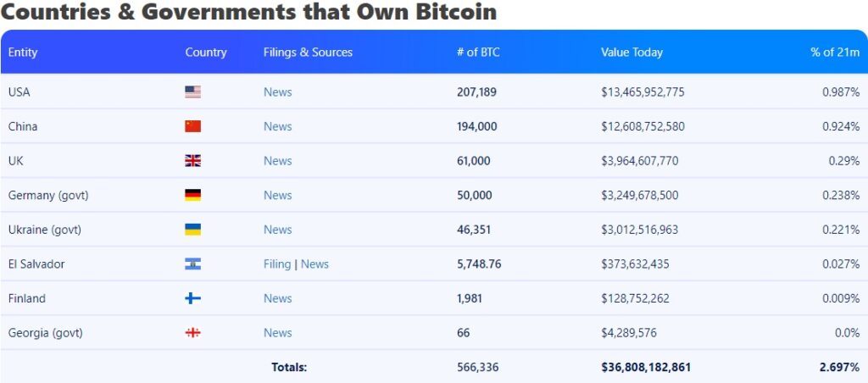Open the News link for USA
This screenshot has width=868, height=383.
(x=277, y=92)
